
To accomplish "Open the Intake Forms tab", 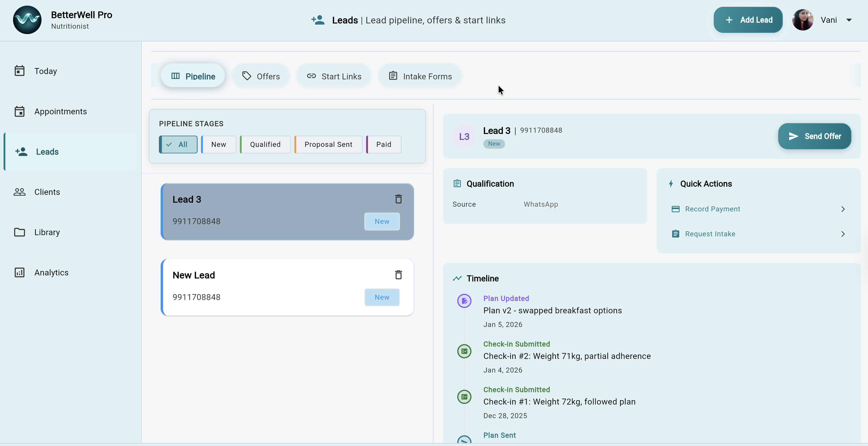I will pos(420,76).
